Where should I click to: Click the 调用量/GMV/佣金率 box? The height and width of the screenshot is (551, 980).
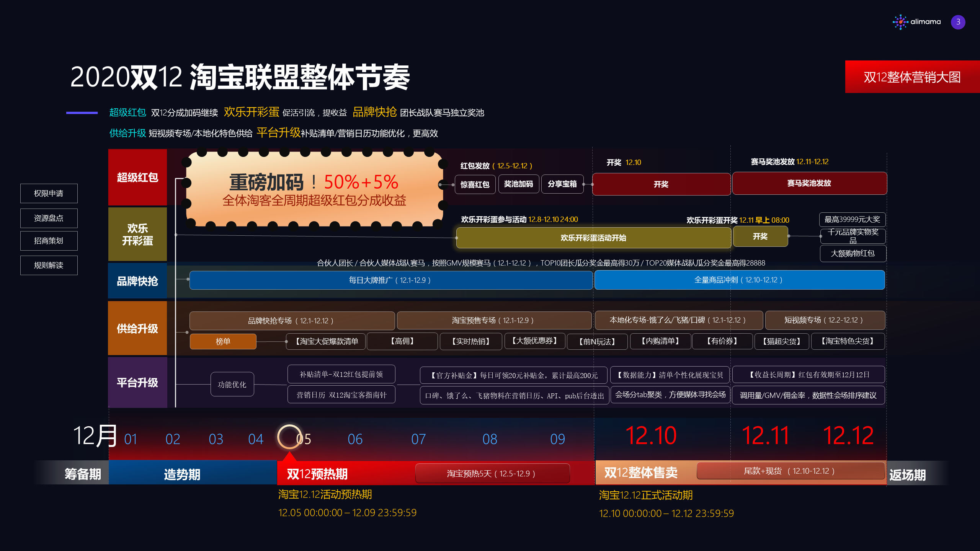coord(808,395)
